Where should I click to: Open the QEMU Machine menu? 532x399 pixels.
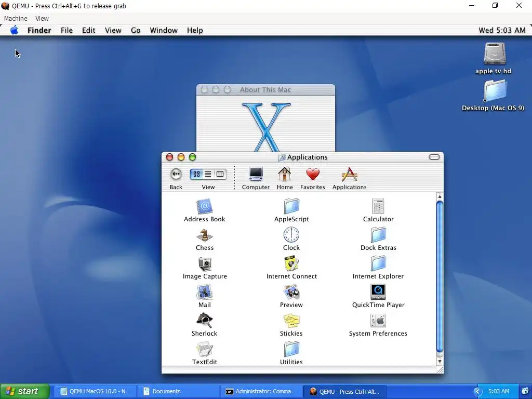click(x=16, y=18)
